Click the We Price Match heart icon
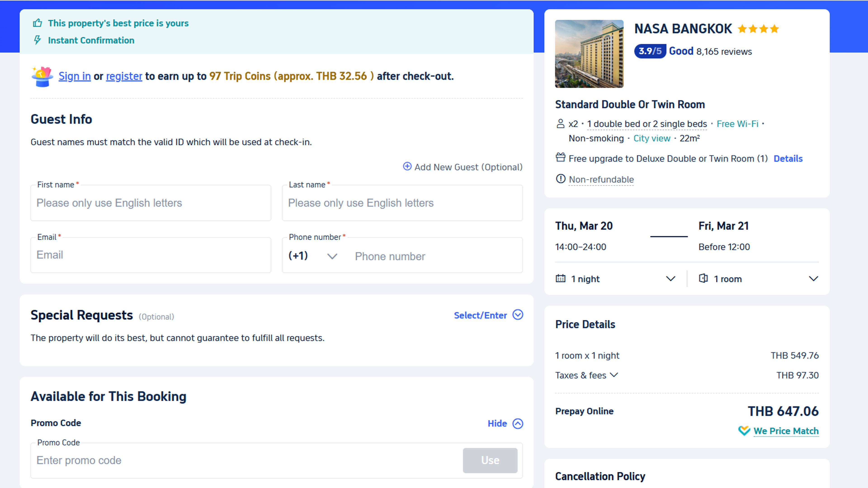 [744, 431]
